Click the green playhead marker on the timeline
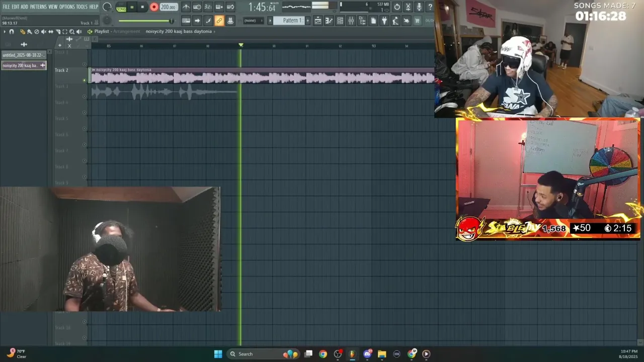The image size is (644, 362). coord(240,45)
